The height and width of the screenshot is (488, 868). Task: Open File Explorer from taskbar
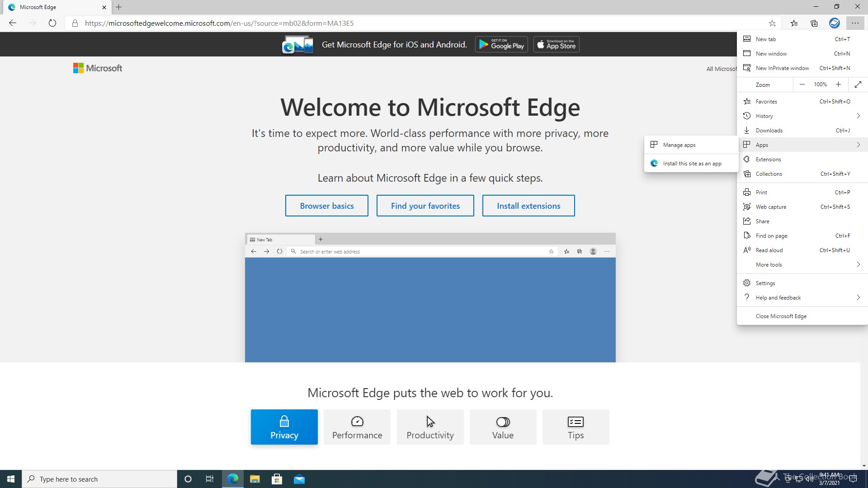tap(255, 479)
